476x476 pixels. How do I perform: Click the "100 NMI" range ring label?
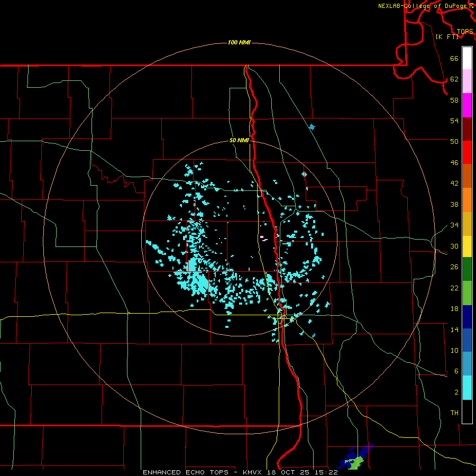click(239, 42)
